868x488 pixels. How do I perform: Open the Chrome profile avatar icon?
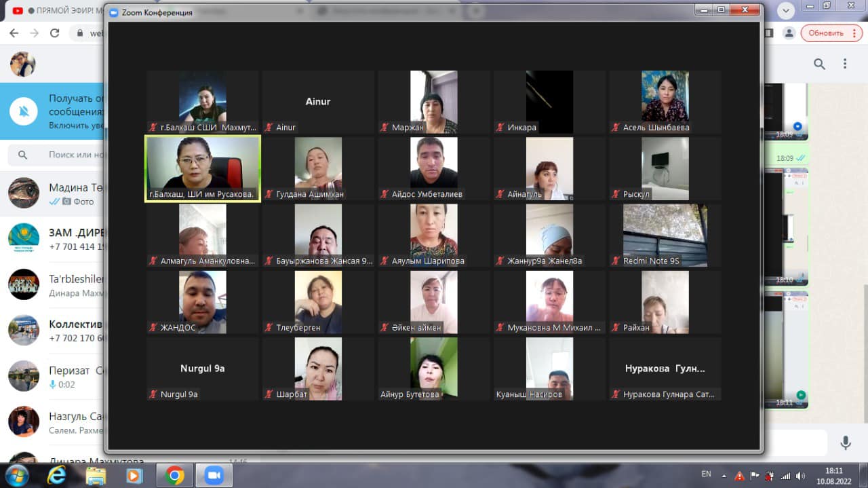tap(789, 33)
